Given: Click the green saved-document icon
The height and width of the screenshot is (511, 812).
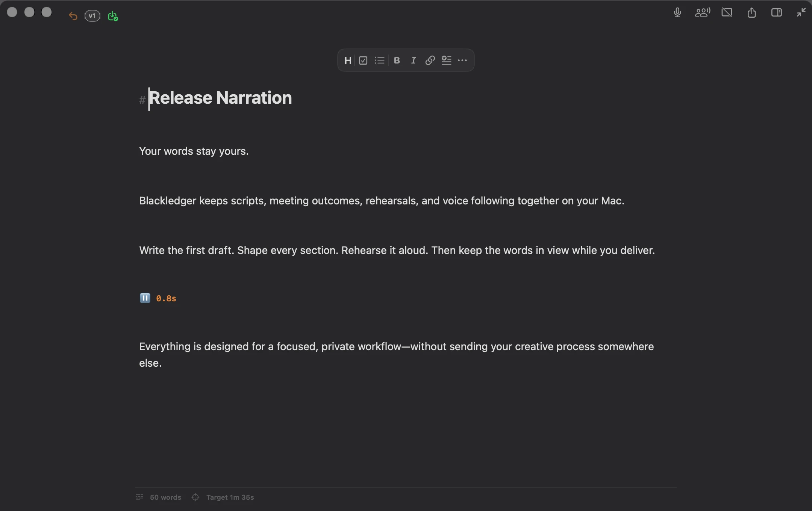Looking at the screenshot, I should [113, 16].
